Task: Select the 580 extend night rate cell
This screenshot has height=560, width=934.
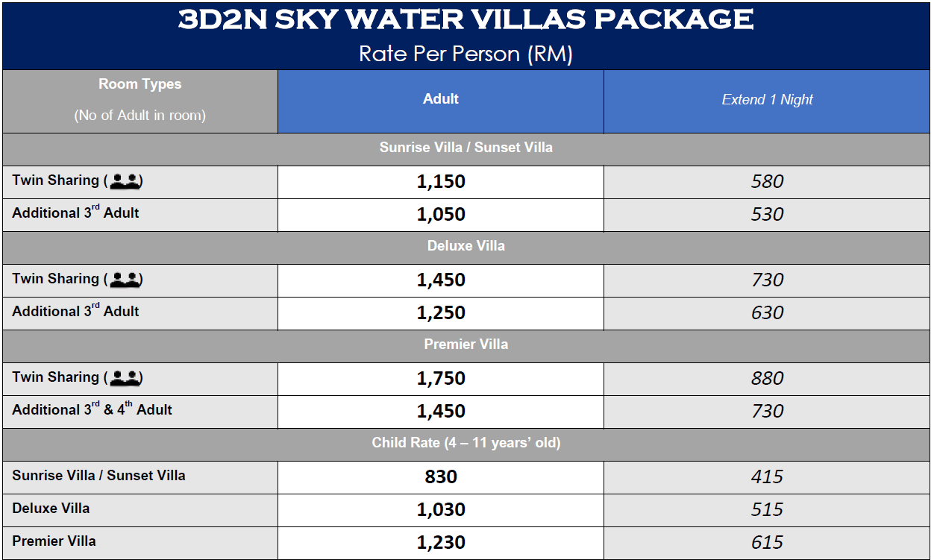Action: (768, 182)
